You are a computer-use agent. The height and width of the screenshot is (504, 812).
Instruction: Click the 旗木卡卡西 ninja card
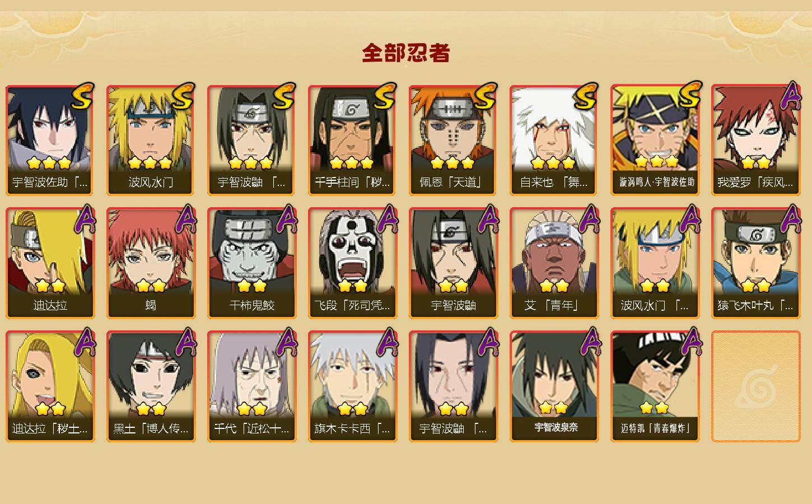(x=352, y=386)
